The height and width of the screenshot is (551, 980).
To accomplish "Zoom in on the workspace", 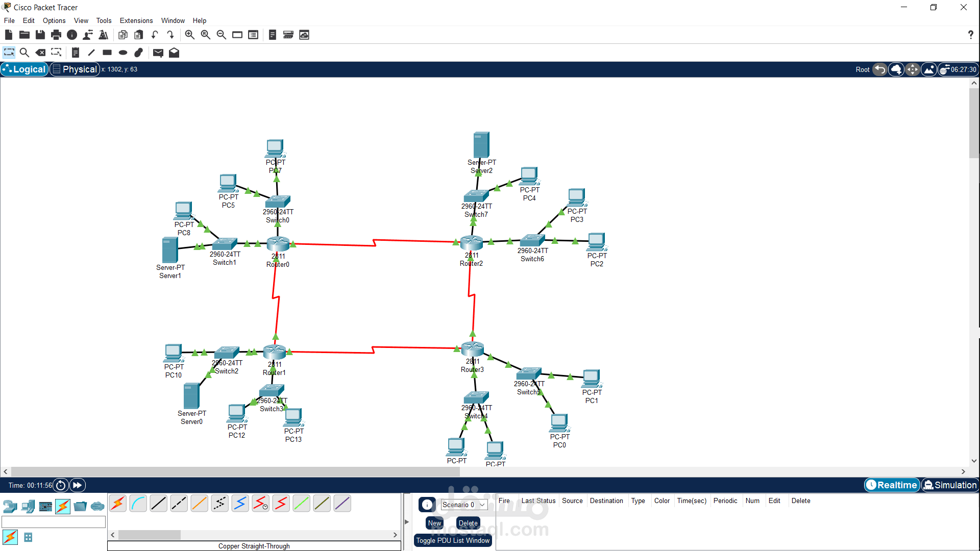I will point(190,35).
